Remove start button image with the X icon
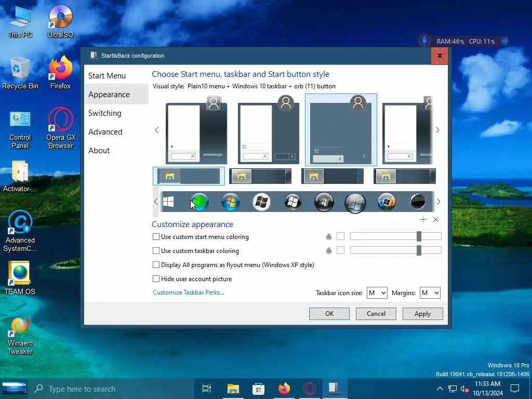 (x=436, y=220)
